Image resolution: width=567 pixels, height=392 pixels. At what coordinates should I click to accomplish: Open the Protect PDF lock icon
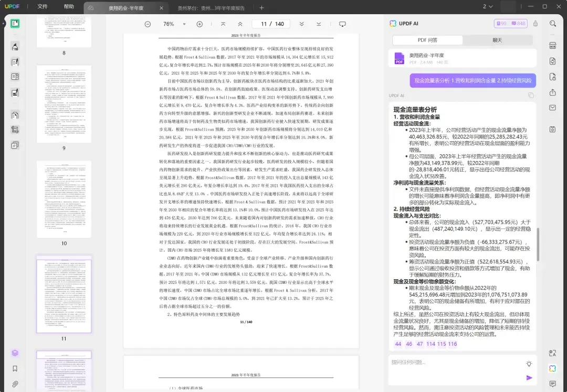click(x=552, y=77)
